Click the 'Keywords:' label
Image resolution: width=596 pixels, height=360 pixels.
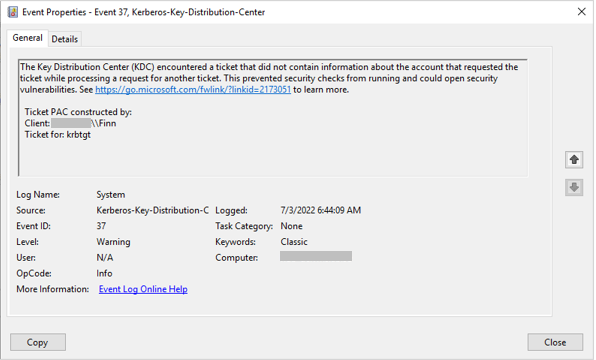235,242
